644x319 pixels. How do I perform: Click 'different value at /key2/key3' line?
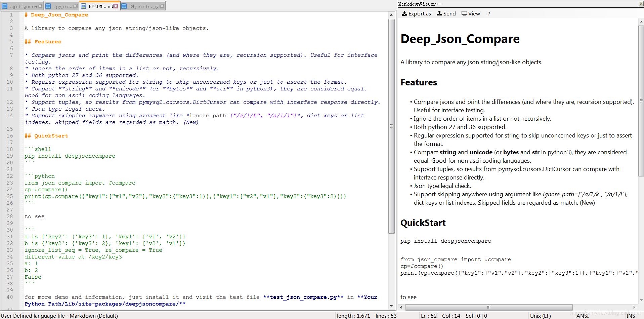coord(73,257)
